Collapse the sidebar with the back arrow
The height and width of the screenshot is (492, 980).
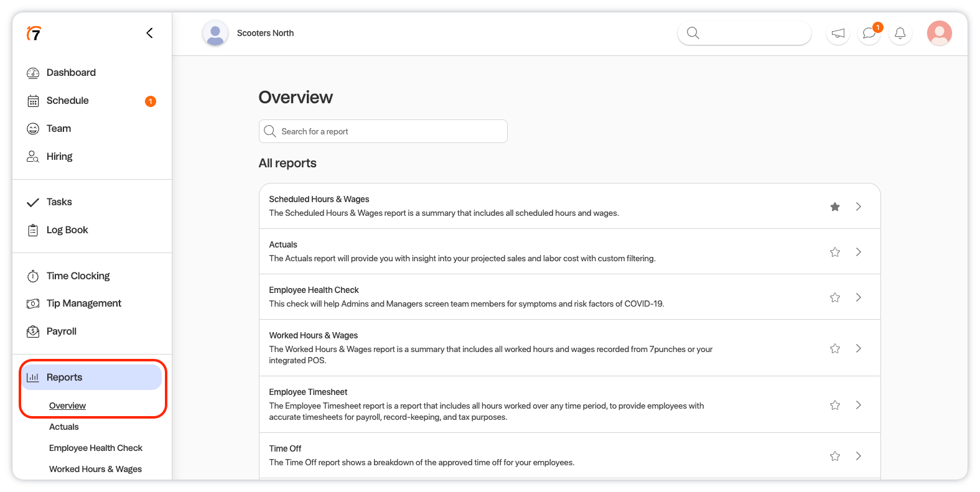(x=149, y=33)
